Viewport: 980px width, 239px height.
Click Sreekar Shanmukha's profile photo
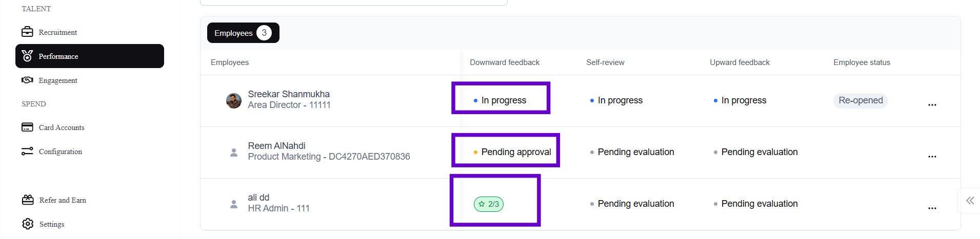point(234,101)
